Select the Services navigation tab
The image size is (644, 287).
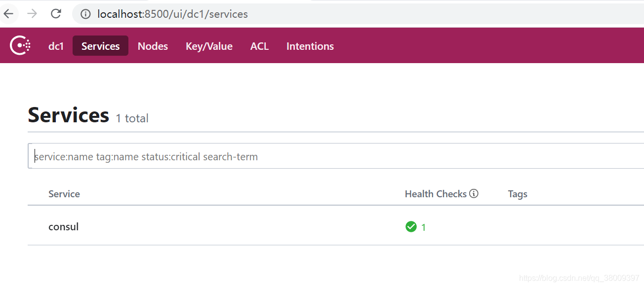(100, 46)
